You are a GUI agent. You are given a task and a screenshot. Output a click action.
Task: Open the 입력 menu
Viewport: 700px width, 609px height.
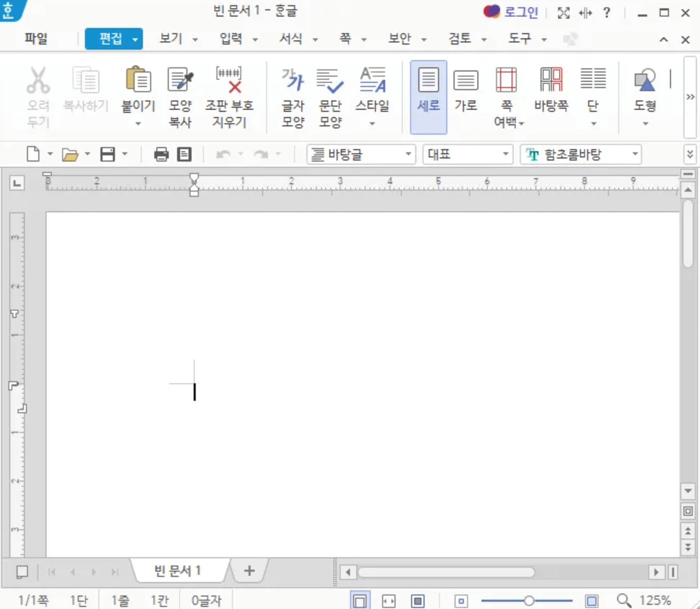pos(231,39)
